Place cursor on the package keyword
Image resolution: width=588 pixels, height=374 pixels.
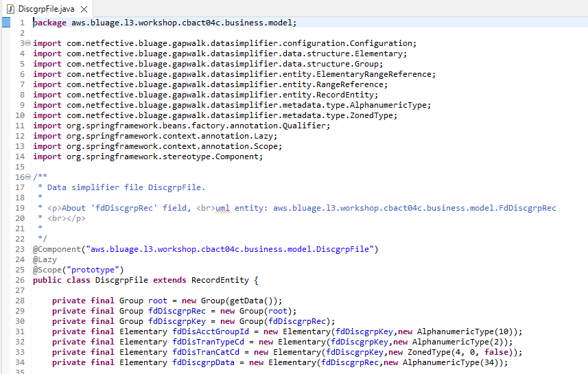pyautogui.click(x=49, y=23)
